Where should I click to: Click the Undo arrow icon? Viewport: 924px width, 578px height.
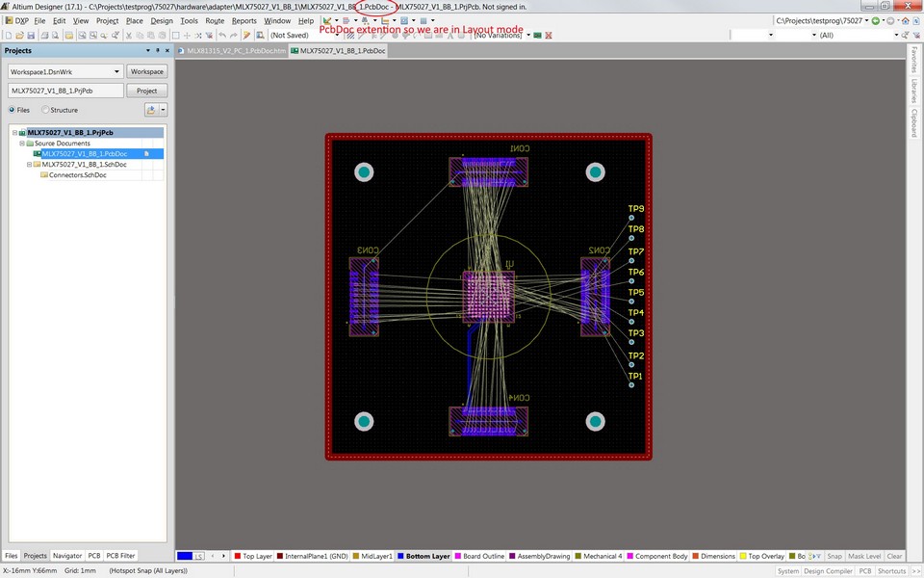(x=222, y=36)
